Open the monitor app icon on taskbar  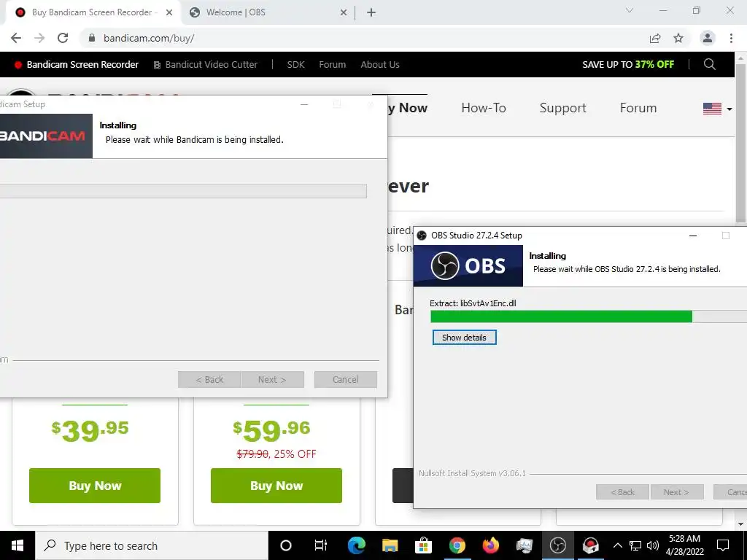point(524,545)
